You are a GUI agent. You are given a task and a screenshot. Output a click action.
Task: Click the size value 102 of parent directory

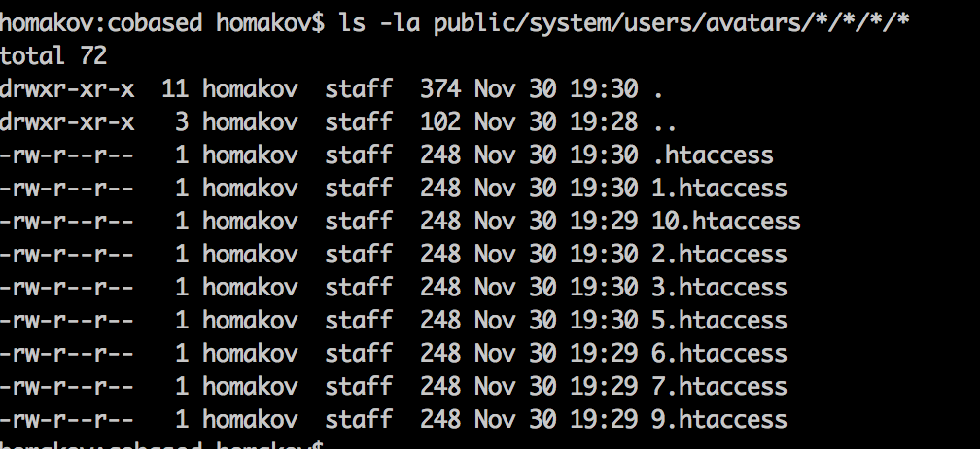440,121
